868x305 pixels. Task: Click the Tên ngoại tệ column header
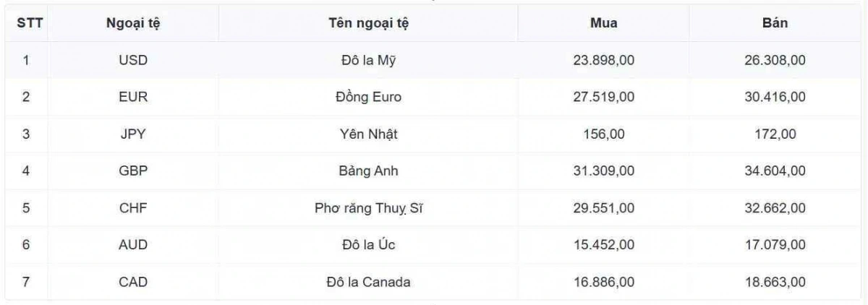[x=368, y=23]
